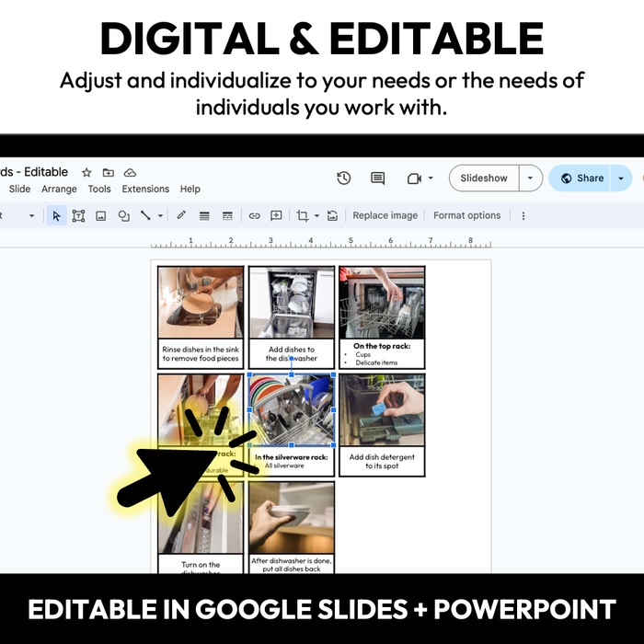Select the cursor arrow tool
Screen dimensions: 644x644
point(56,215)
